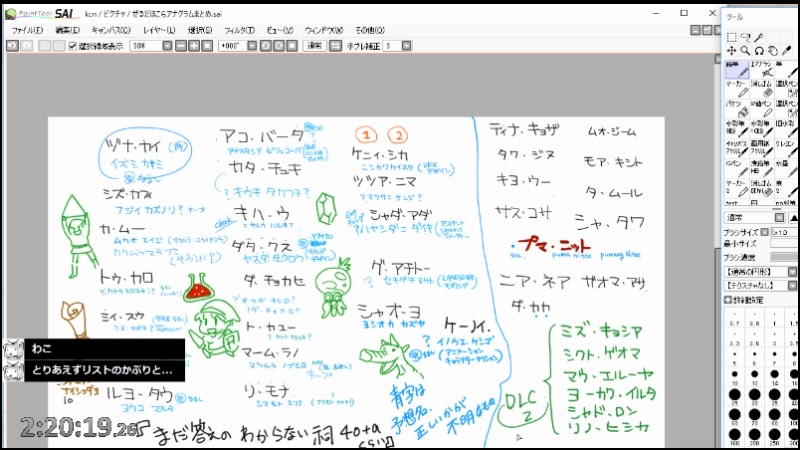This screenshot has height=450, width=800.
Task: Select the hand pan tool
Action: [x=772, y=51]
